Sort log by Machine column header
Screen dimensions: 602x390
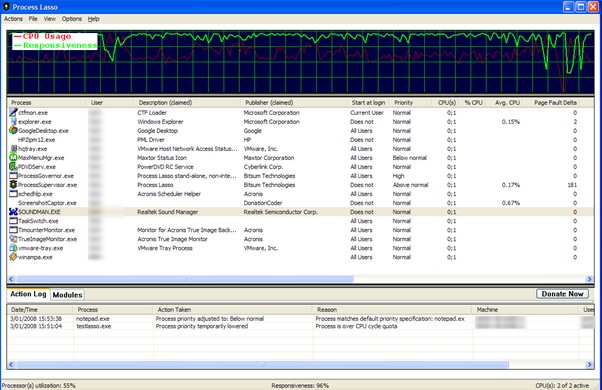pos(526,309)
